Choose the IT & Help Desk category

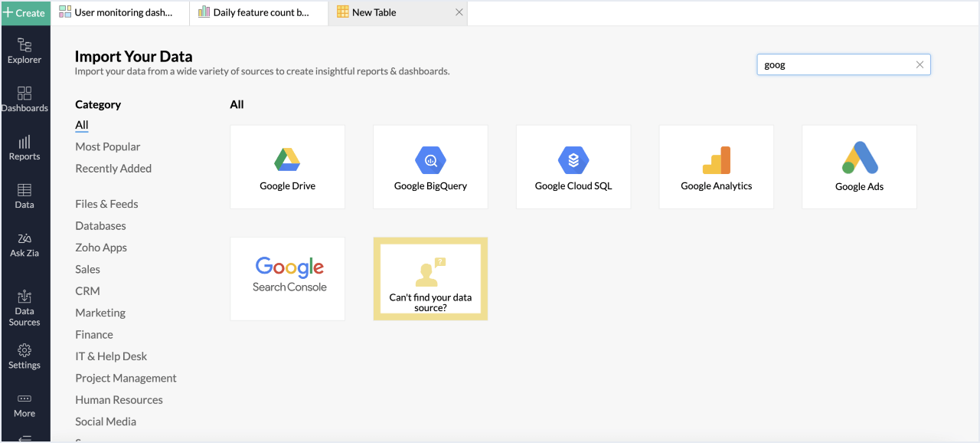coord(111,356)
